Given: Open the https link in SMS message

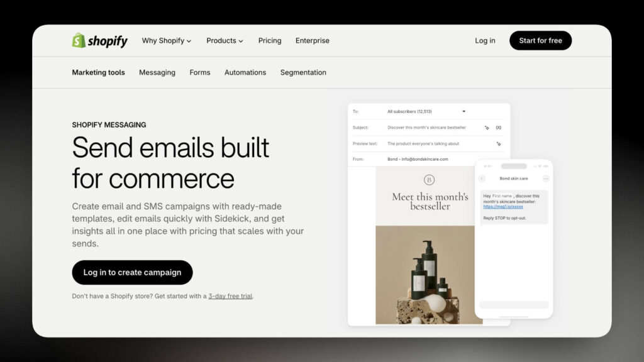Looking at the screenshot, I should coord(503,207).
